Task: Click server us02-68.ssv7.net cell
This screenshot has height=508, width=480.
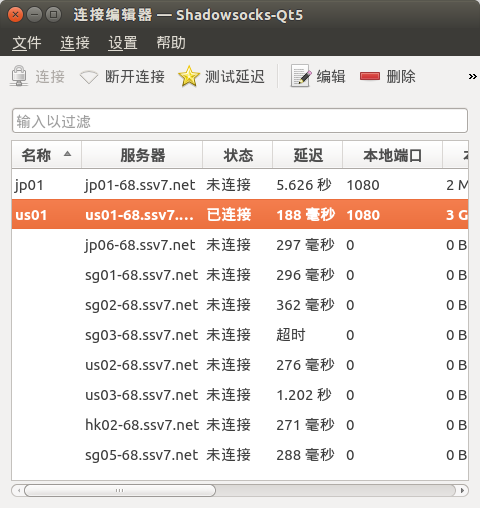Action: pos(142,365)
